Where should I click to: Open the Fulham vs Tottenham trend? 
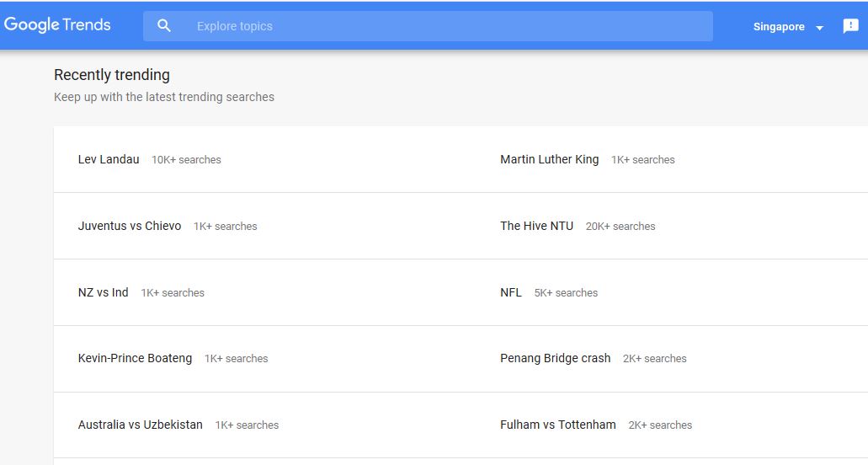[x=557, y=425]
